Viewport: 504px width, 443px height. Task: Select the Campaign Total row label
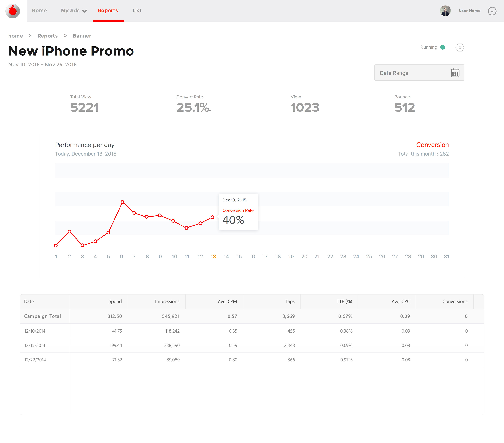[42, 316]
